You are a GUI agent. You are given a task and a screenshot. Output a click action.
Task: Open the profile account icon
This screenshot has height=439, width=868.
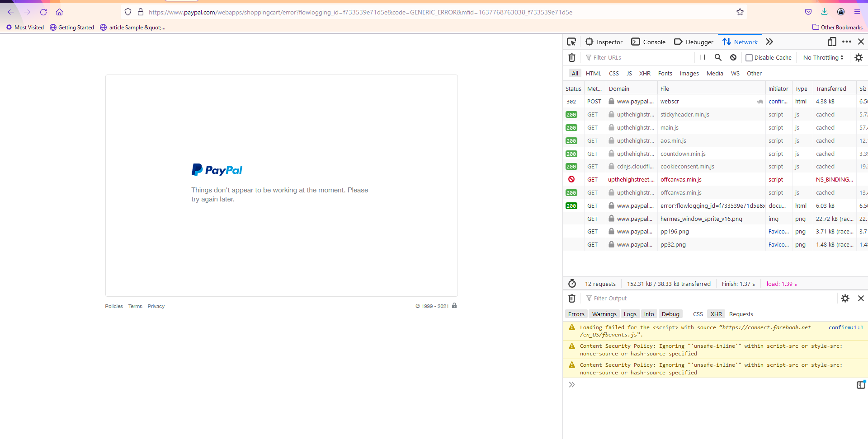(841, 12)
